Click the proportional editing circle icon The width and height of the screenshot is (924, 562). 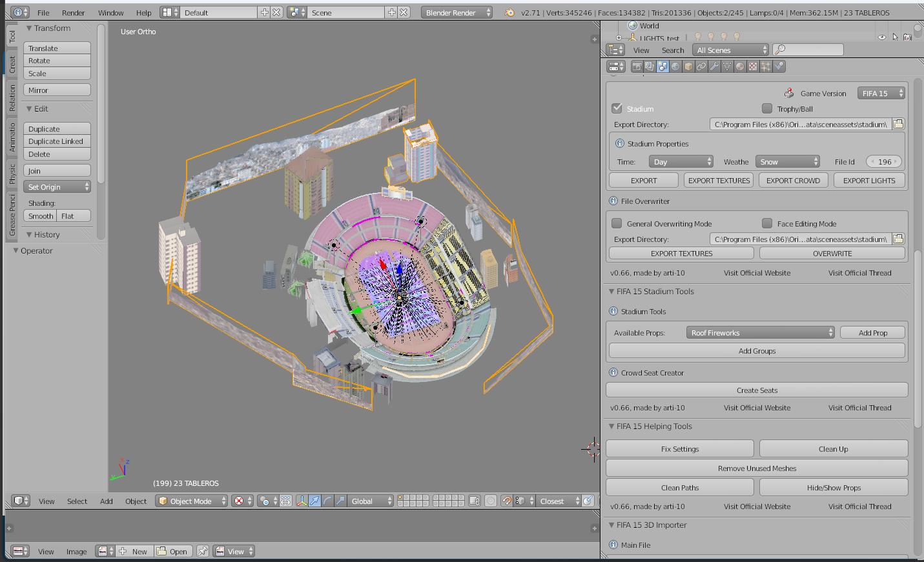point(491,501)
